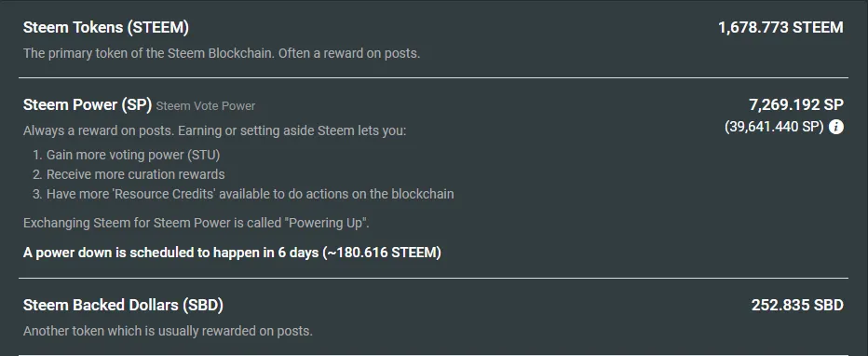The height and width of the screenshot is (356, 868).
Task: Click the 'Powering Up' explanation sentence
Action: pyautogui.click(x=196, y=223)
